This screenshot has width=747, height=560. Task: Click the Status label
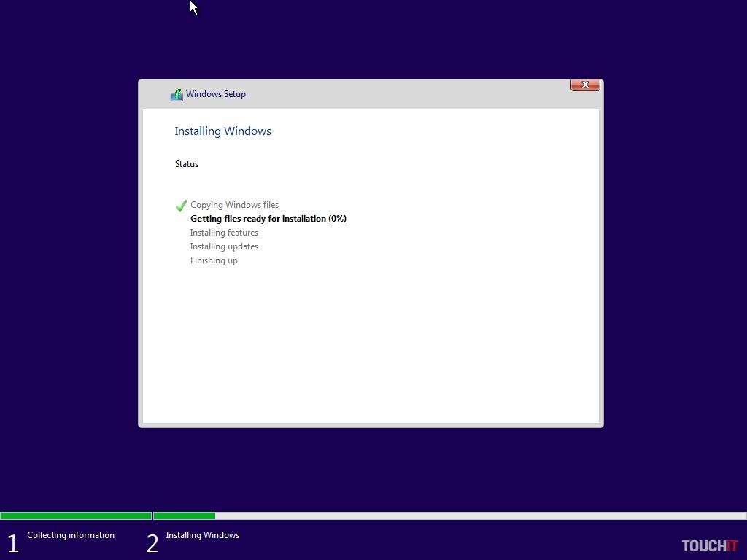click(187, 164)
